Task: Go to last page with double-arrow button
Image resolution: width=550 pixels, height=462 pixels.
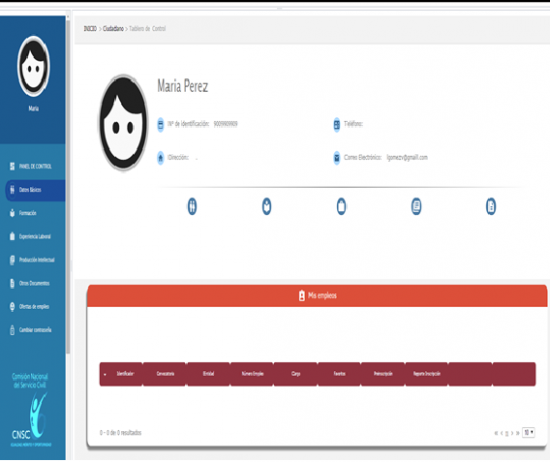Action: coord(517,433)
